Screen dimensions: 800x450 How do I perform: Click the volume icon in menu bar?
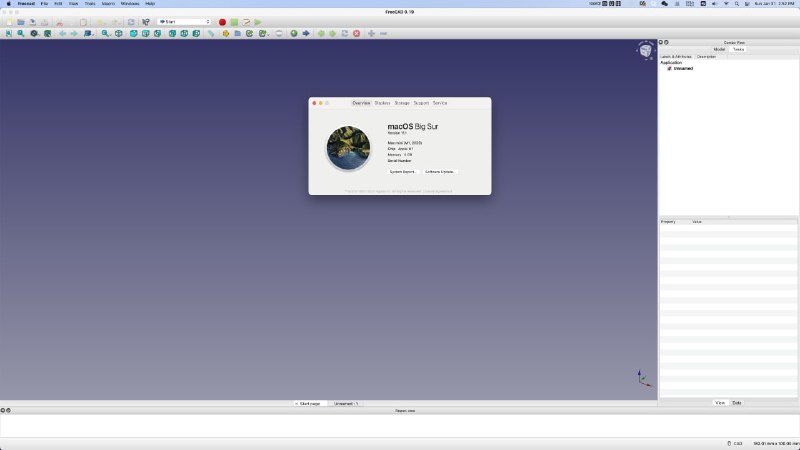714,4
